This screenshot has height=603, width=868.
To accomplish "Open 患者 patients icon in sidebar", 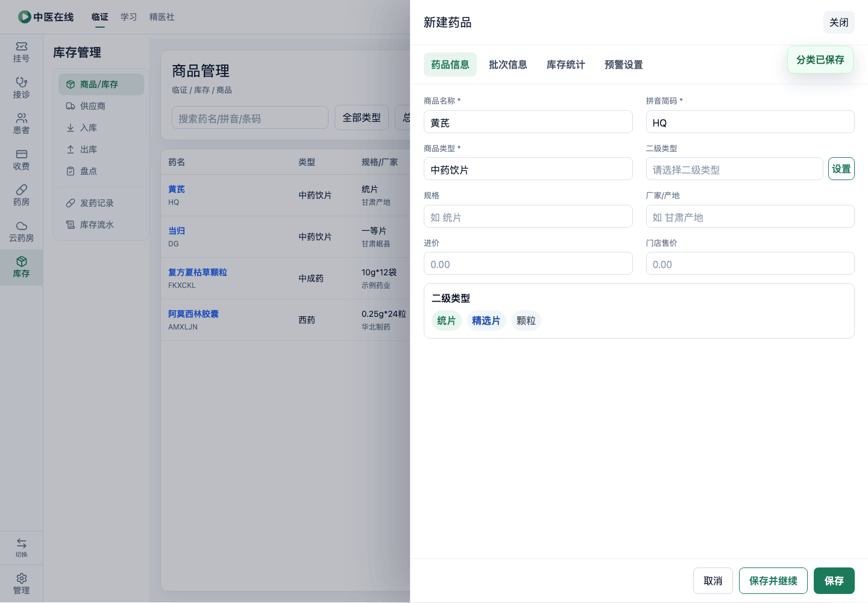I will [x=21, y=117].
